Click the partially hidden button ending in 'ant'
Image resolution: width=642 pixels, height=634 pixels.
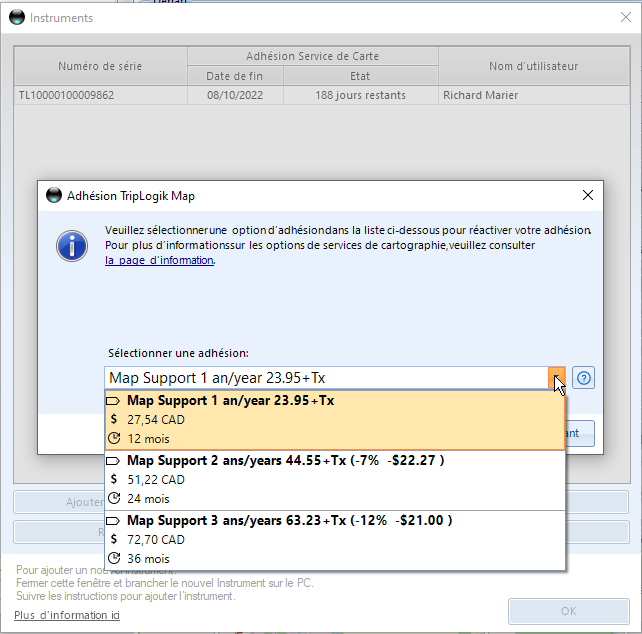580,433
